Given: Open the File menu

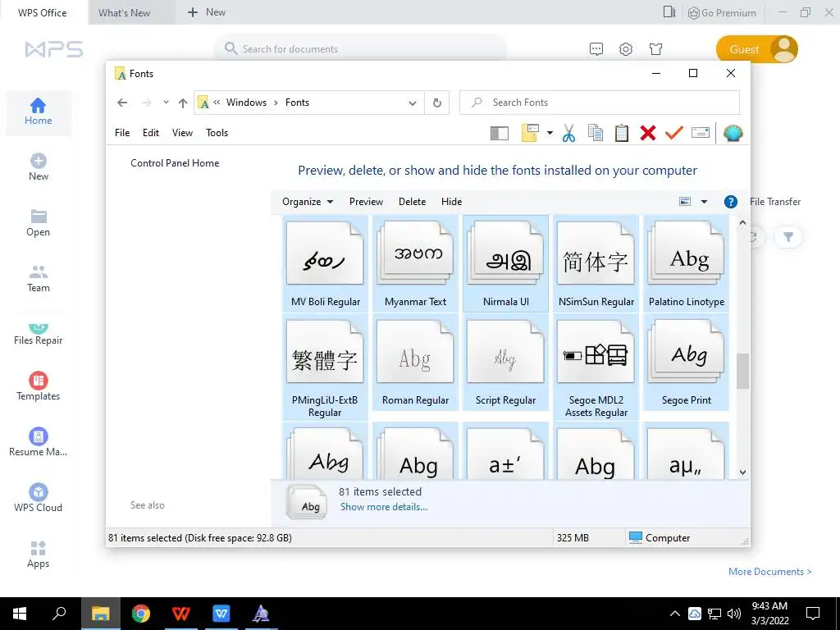Looking at the screenshot, I should point(122,133).
